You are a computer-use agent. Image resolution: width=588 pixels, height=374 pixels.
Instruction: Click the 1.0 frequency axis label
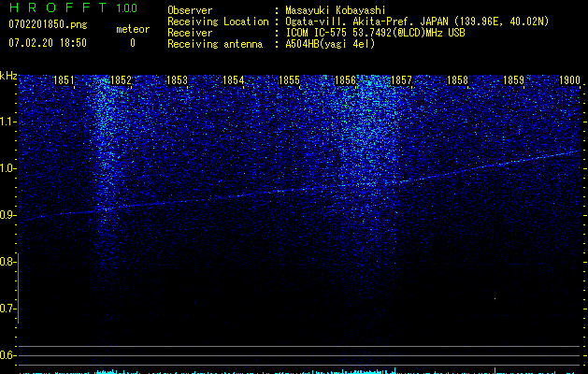pos(7,168)
